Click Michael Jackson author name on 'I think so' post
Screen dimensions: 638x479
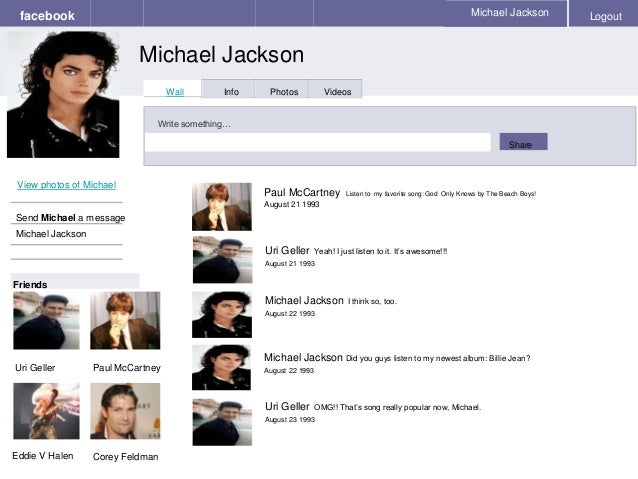click(304, 300)
